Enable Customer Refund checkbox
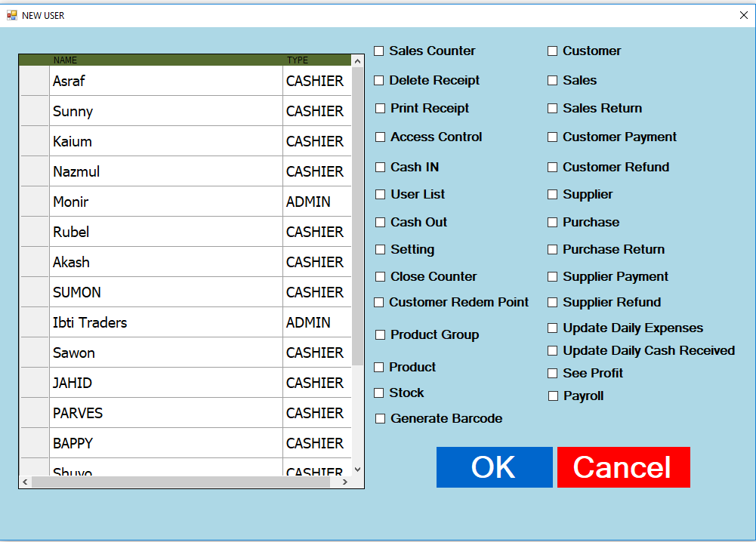Viewport: 756px width, 542px height. [553, 168]
